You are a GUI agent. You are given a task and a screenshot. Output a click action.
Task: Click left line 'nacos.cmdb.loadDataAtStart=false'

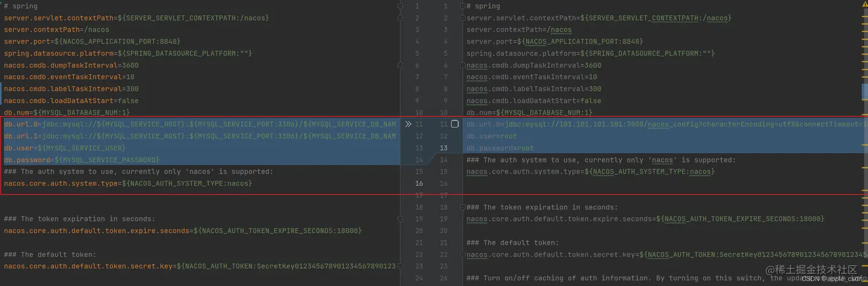point(71,100)
